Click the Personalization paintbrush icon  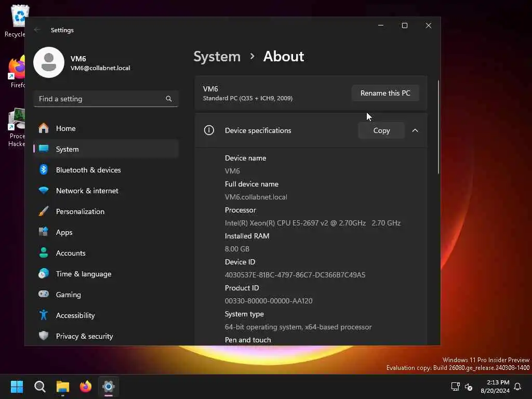pyautogui.click(x=44, y=211)
